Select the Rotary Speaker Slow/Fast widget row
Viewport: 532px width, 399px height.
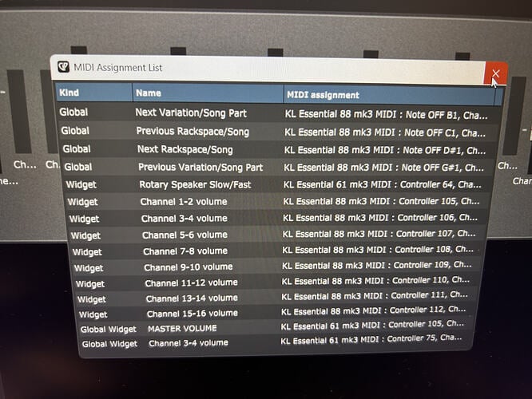(279, 184)
